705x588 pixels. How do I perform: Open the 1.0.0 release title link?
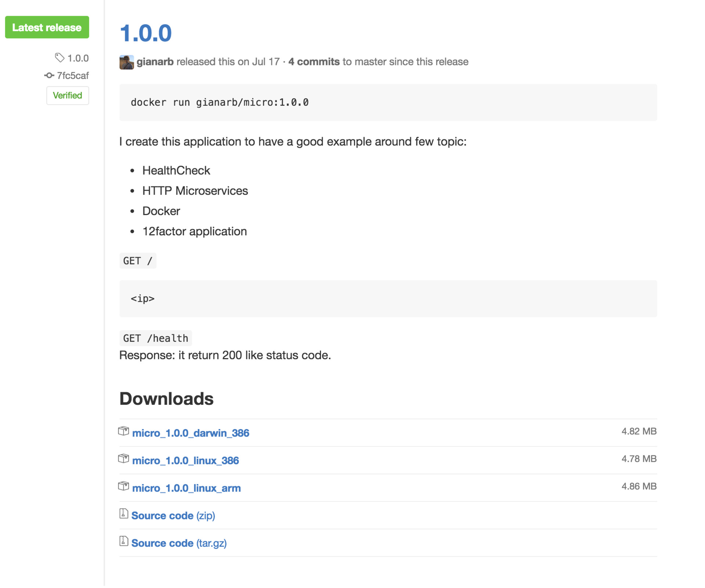[x=145, y=33]
